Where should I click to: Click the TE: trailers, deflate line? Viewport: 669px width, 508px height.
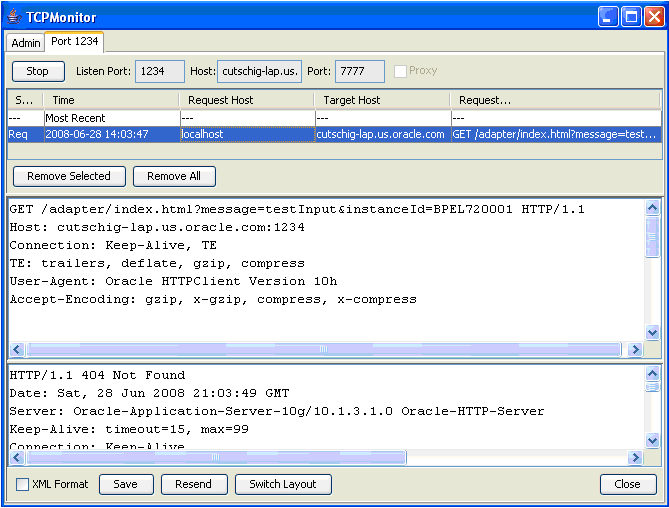157,264
